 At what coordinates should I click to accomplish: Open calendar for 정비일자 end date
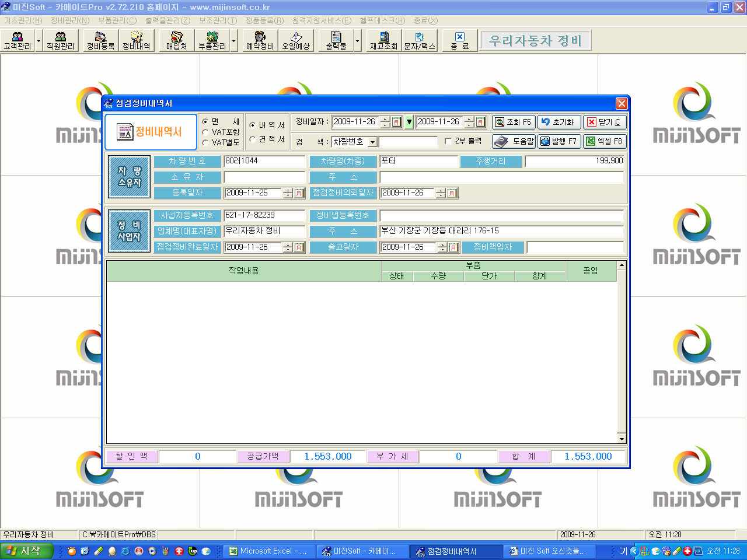pos(481,122)
